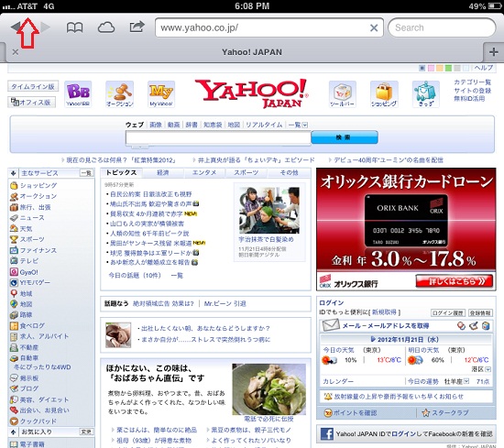Pick the green theme color swatch

coord(448,68)
